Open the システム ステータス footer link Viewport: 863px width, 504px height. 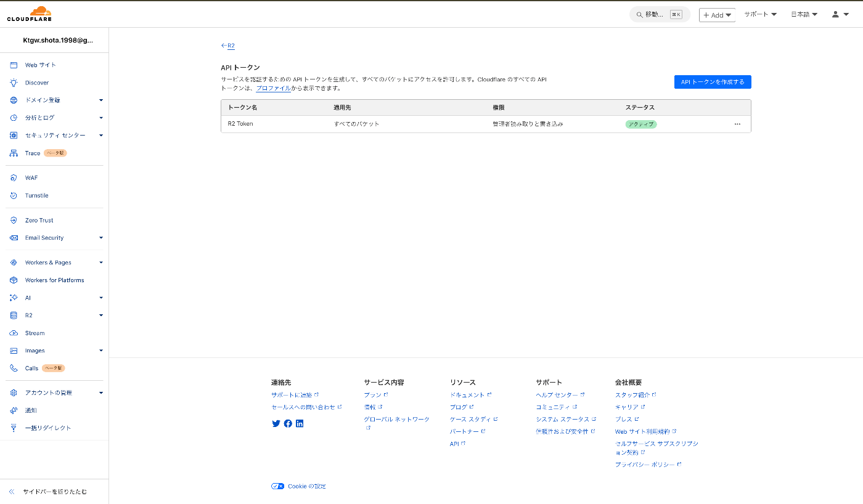(566, 419)
